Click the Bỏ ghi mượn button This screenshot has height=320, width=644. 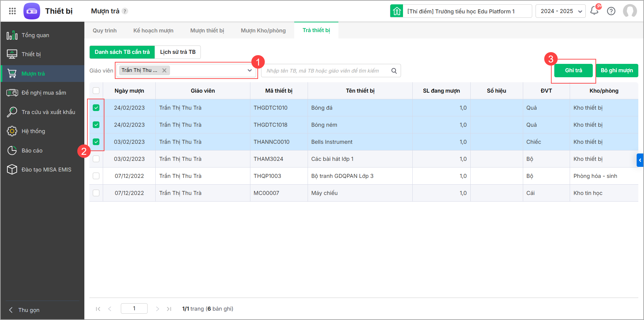tap(617, 70)
